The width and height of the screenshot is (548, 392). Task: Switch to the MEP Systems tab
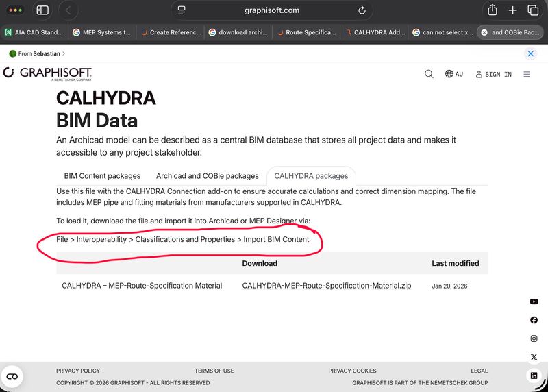tap(102, 32)
